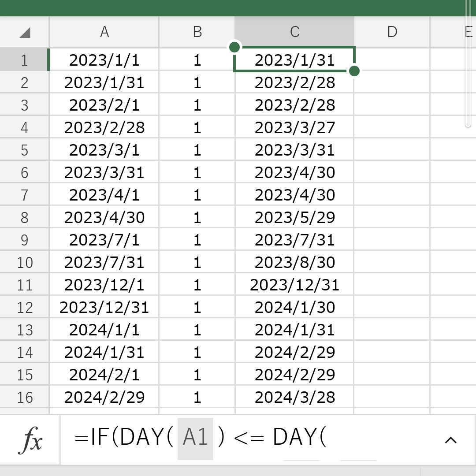Select column C header
476x476 pixels.
pyautogui.click(x=294, y=32)
